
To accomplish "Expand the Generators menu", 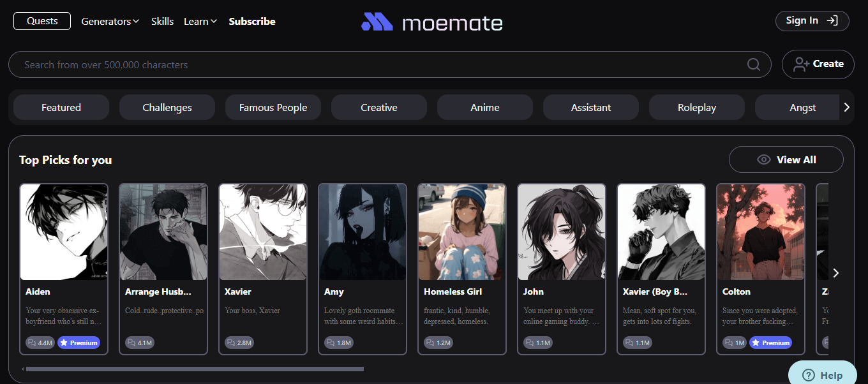I will pyautogui.click(x=110, y=20).
